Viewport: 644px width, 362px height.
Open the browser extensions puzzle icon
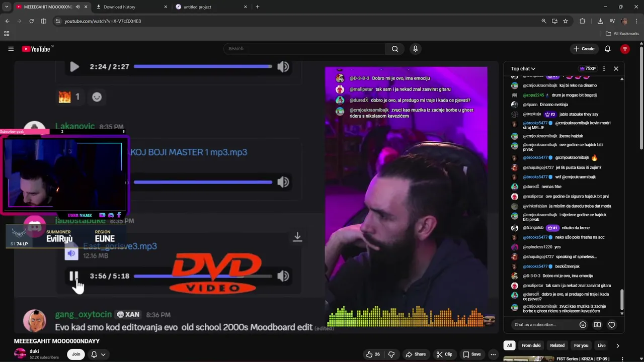point(582,21)
